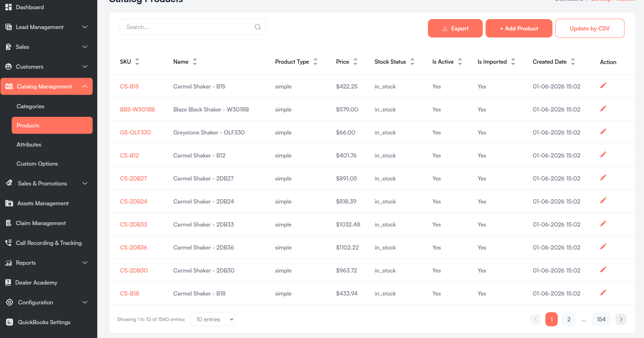This screenshot has height=338, width=644.
Task: Sort by Price column arrows
Action: [355, 62]
